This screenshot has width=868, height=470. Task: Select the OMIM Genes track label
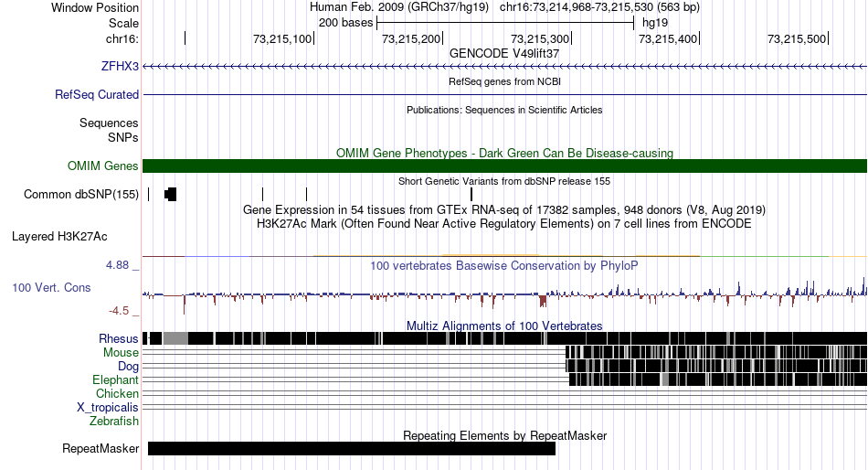coord(103,166)
